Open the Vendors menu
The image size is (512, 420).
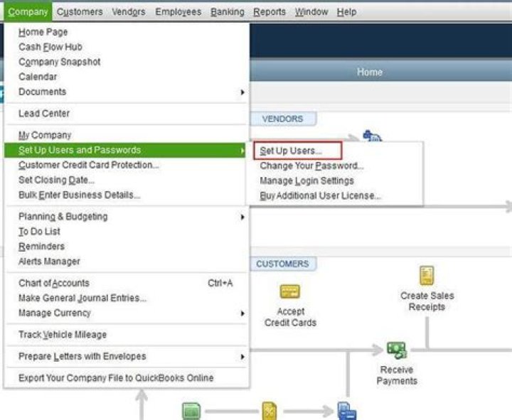tap(129, 12)
